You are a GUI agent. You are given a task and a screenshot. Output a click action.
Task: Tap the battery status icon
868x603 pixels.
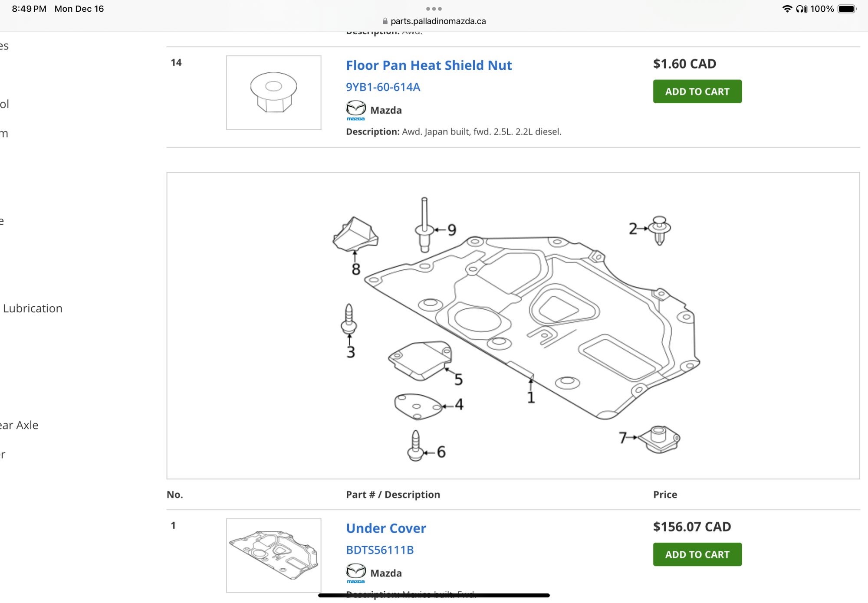coord(847,9)
